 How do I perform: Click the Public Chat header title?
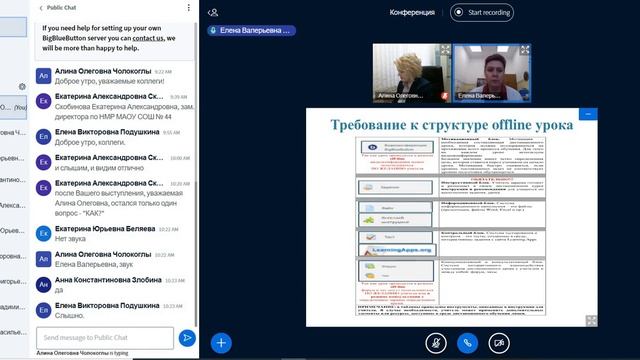tap(61, 8)
